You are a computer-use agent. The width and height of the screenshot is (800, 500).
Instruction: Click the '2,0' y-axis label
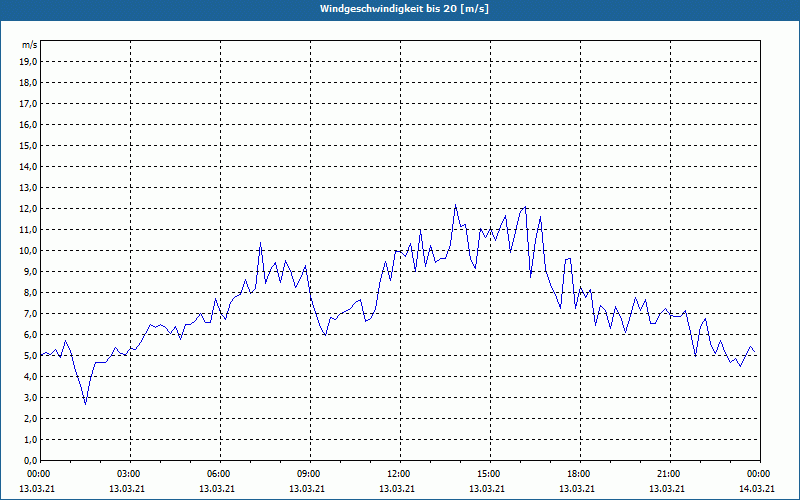click(30, 419)
